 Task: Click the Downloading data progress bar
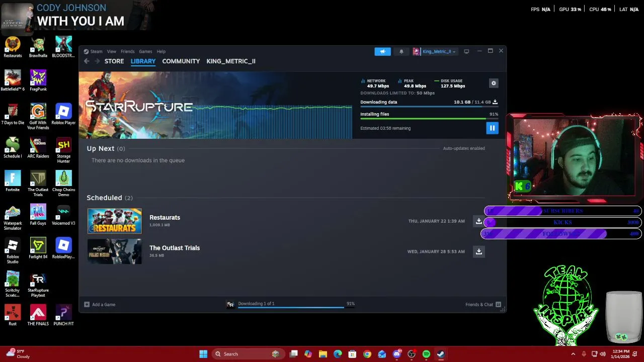[x=429, y=107]
